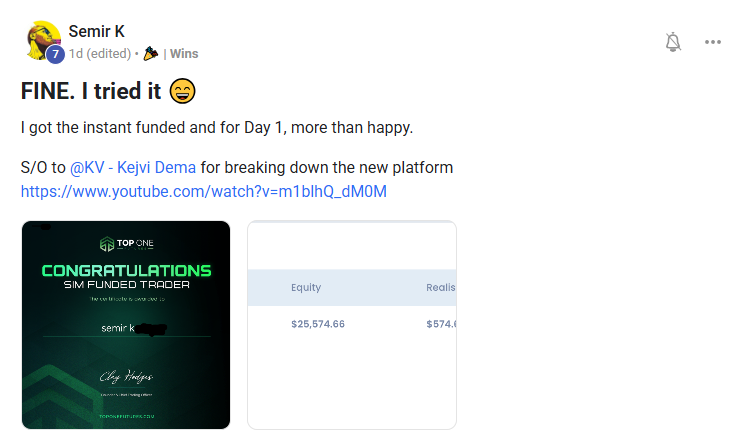Screen dimensions: 752x443
Task: Click the post title FINE. I tried it
Action: (x=91, y=92)
